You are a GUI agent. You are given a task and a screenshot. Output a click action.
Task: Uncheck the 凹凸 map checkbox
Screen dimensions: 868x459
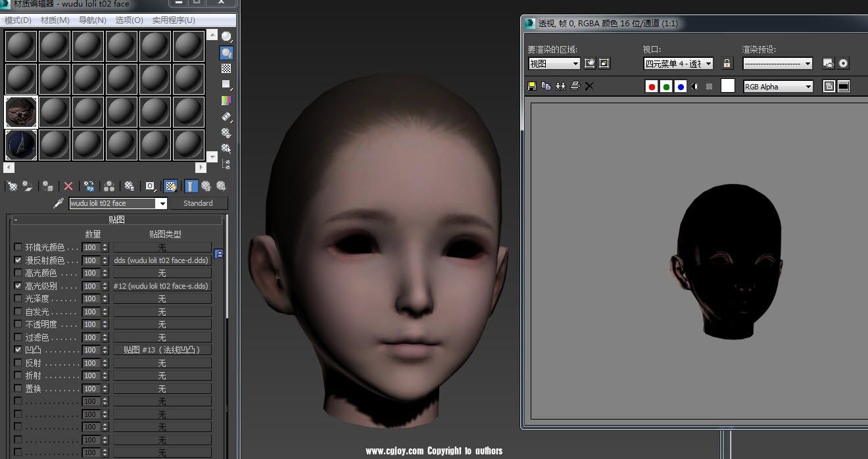tap(17, 349)
